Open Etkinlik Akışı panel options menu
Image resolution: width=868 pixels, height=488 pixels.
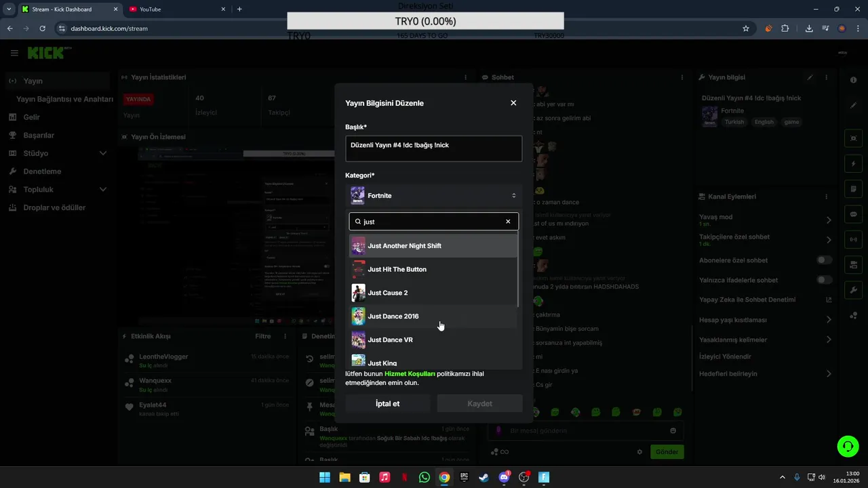pyautogui.click(x=285, y=336)
